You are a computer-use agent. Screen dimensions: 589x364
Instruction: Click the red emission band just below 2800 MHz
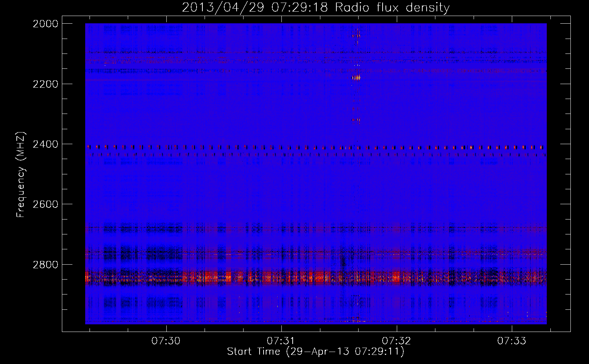pyautogui.click(x=316, y=278)
